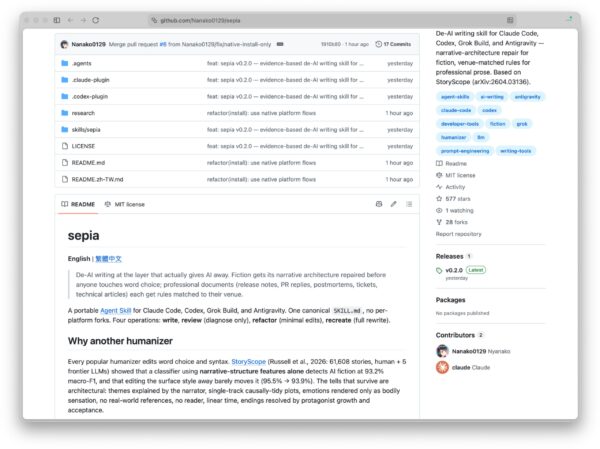This screenshot has height=449, width=600.
Task: Click the tab overview icon in browser toolbar
Action: tap(510, 20)
